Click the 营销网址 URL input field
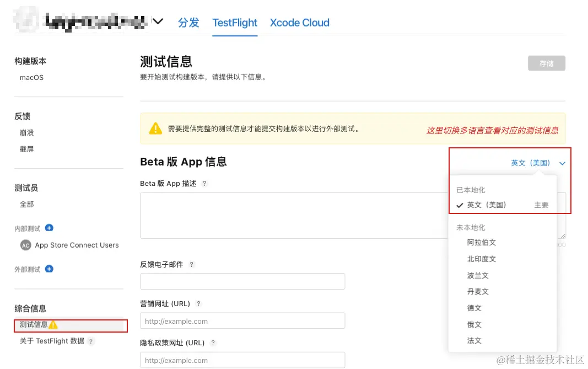588x369 pixels. (242, 321)
